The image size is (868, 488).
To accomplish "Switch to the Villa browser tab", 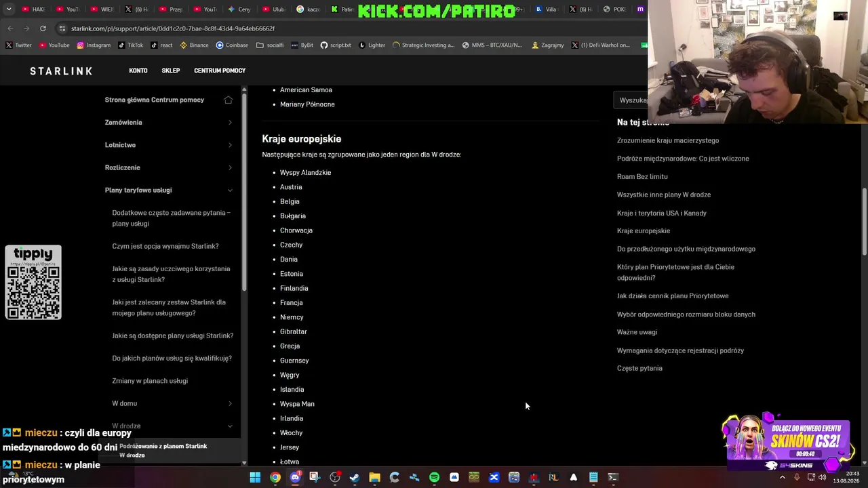I will [x=546, y=9].
